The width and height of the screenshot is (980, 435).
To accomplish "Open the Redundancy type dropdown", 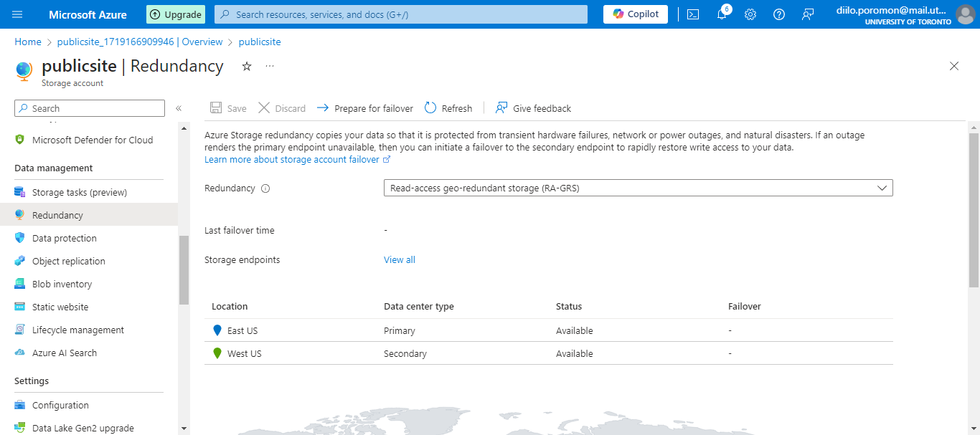I will 638,188.
